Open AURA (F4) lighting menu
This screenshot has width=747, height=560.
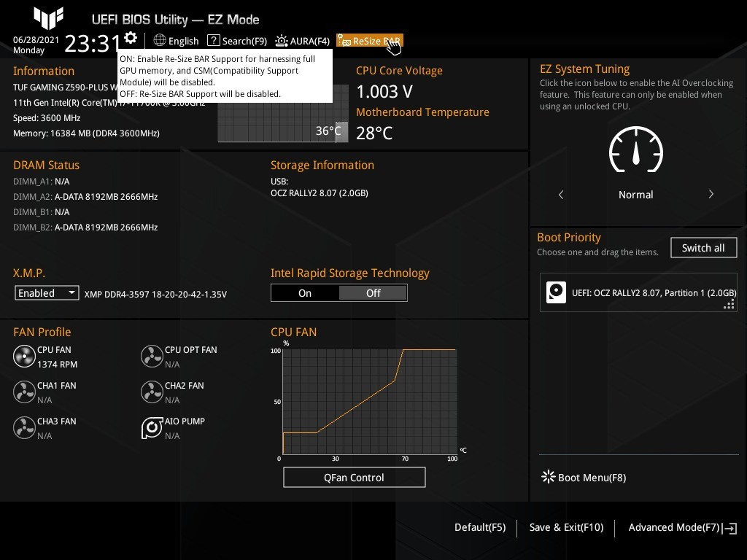[x=303, y=41]
